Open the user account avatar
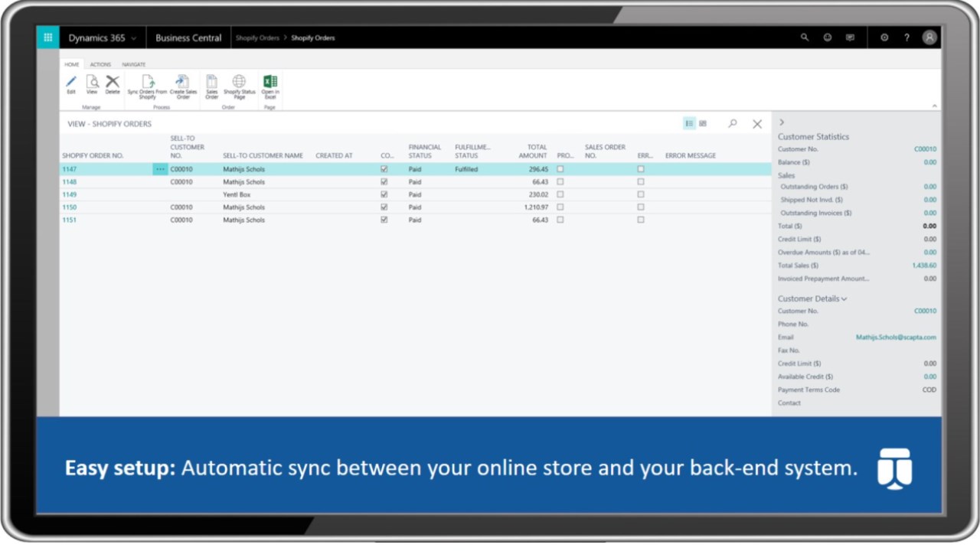Viewport: 980px width, 551px height. tap(929, 37)
